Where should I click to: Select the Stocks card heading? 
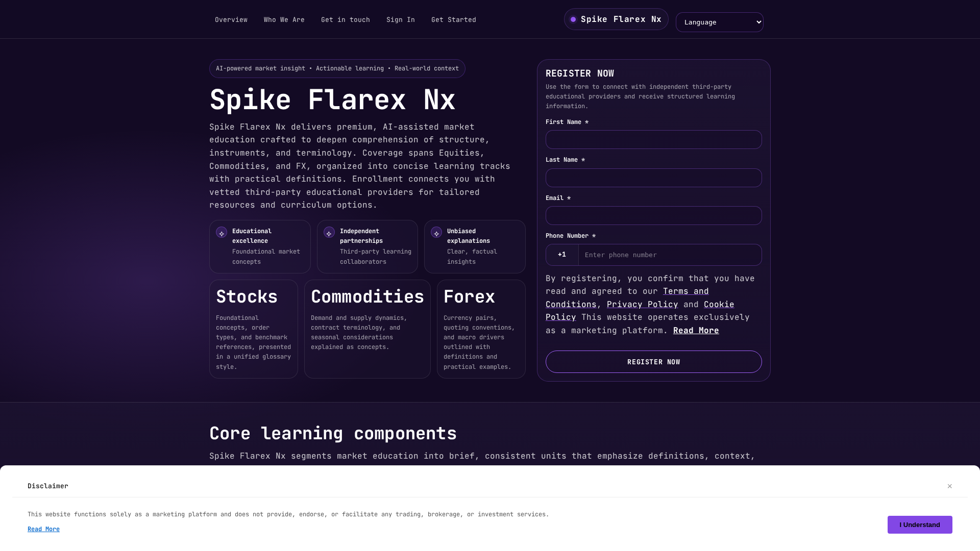point(247,297)
